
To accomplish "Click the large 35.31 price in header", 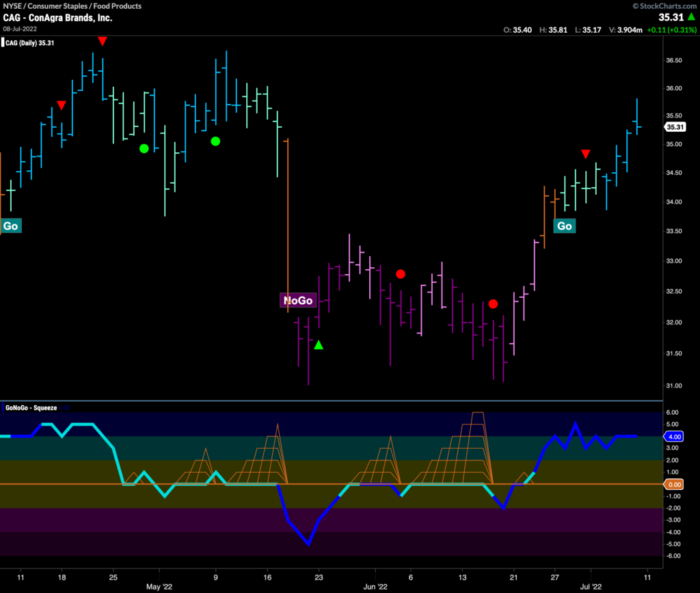I will click(671, 17).
